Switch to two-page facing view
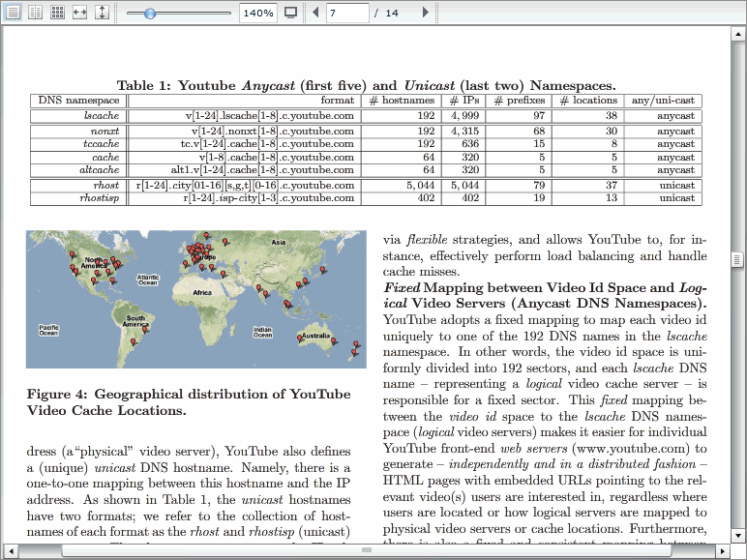The width and height of the screenshot is (747, 560). (35, 13)
